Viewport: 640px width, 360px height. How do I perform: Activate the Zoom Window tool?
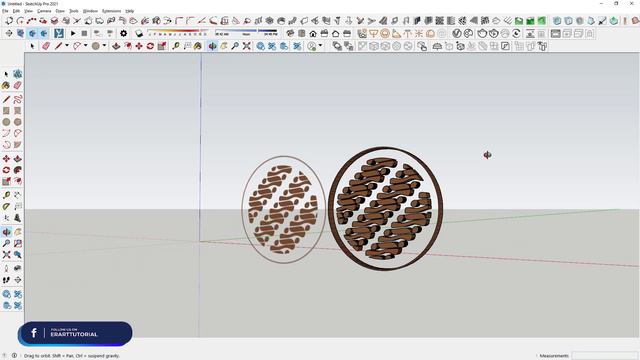(x=18, y=243)
